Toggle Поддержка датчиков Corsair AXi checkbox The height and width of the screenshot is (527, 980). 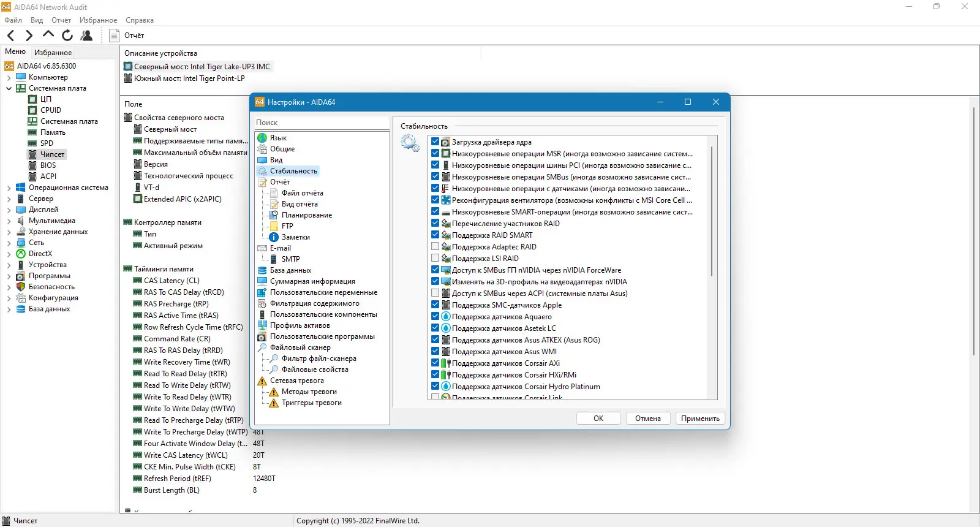[435, 363]
